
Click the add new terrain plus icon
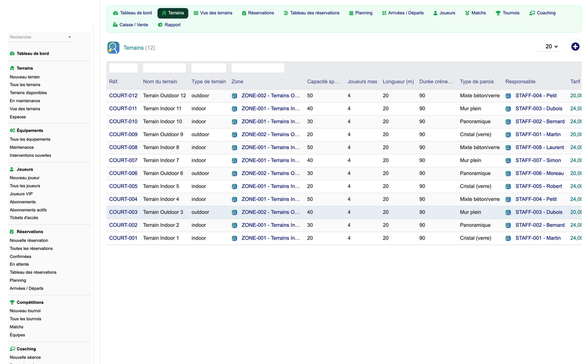pyautogui.click(x=575, y=47)
